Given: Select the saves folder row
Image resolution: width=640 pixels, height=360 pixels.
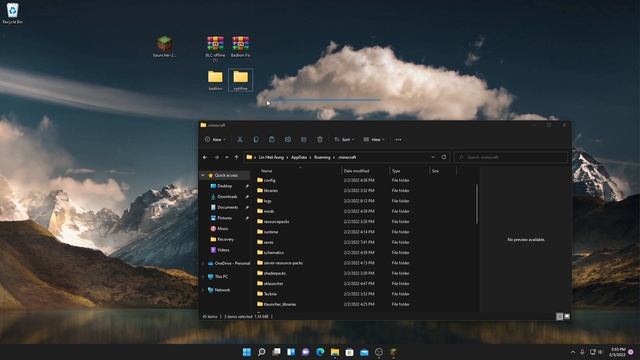Looking at the screenshot, I should [x=365, y=242].
